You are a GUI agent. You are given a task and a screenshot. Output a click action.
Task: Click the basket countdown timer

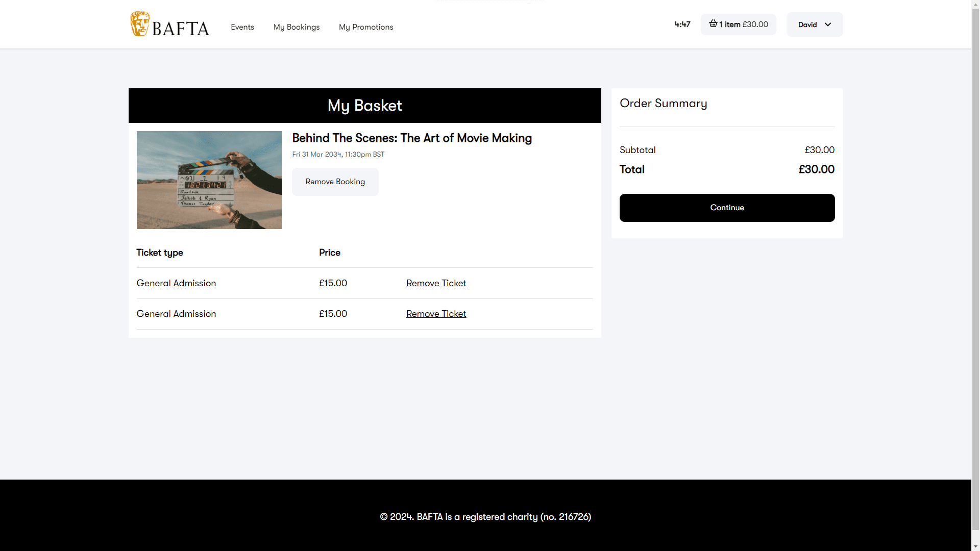pyautogui.click(x=682, y=24)
